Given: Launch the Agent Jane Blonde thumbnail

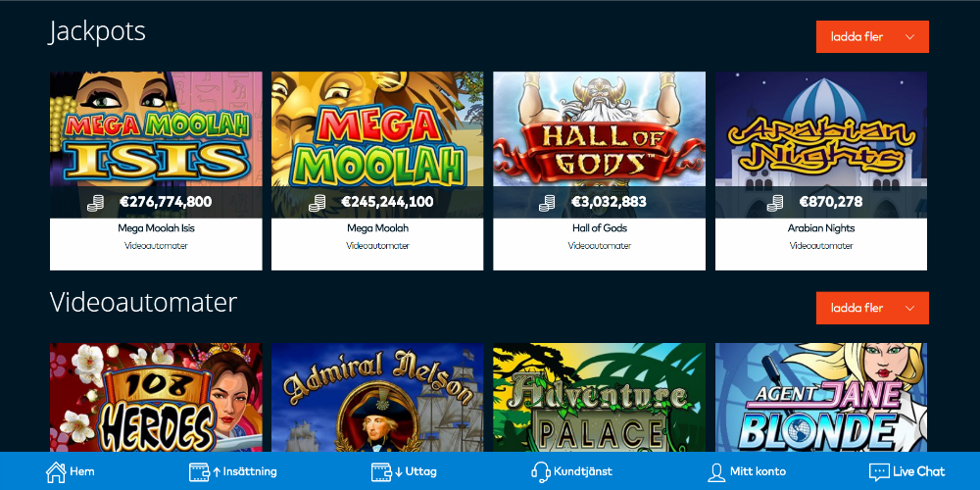Looking at the screenshot, I should coord(821,398).
